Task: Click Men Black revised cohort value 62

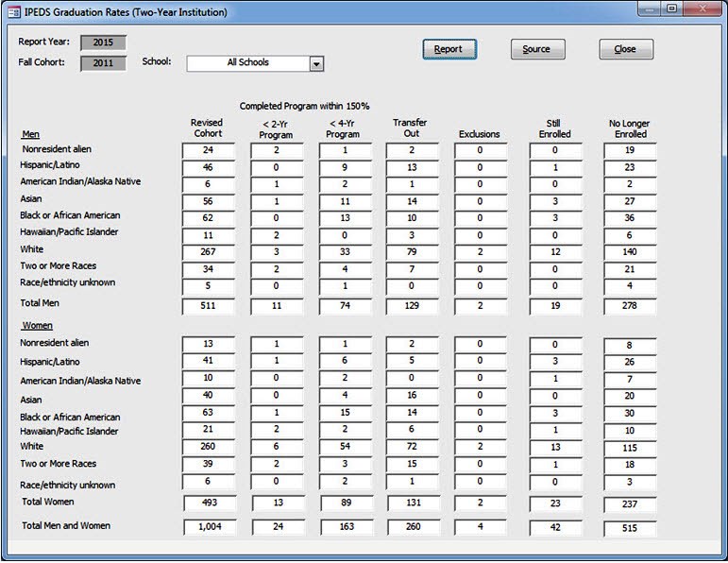Action: pyautogui.click(x=208, y=218)
